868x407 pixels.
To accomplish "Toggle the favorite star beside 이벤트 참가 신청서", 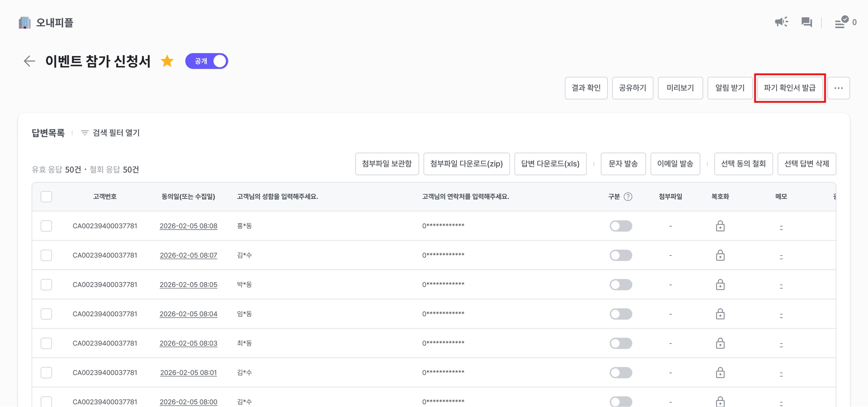I will [167, 61].
